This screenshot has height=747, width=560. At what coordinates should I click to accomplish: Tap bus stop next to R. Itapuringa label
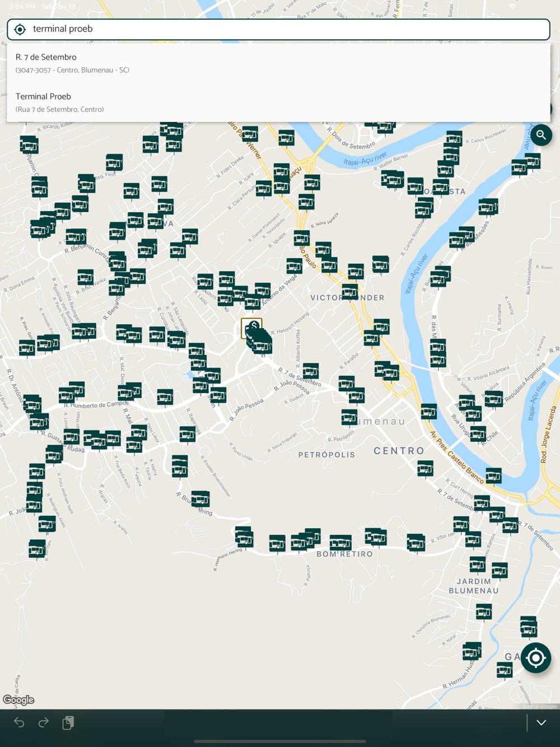[188, 434]
